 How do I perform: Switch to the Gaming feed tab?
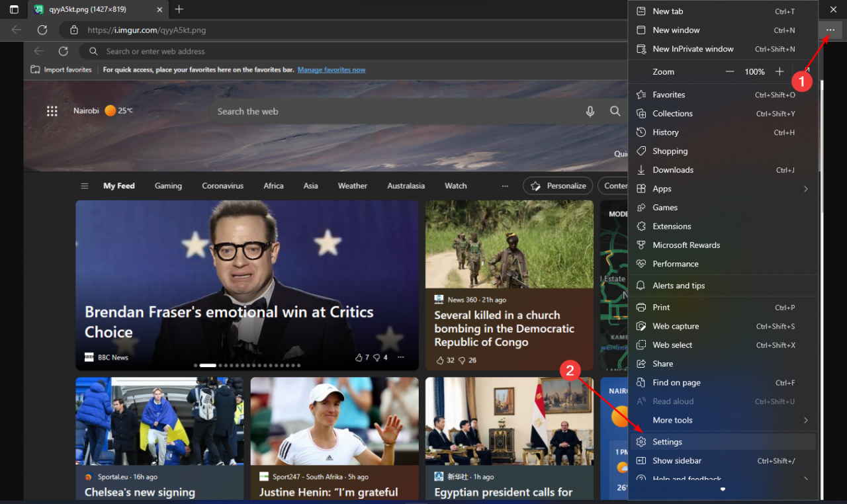click(167, 186)
